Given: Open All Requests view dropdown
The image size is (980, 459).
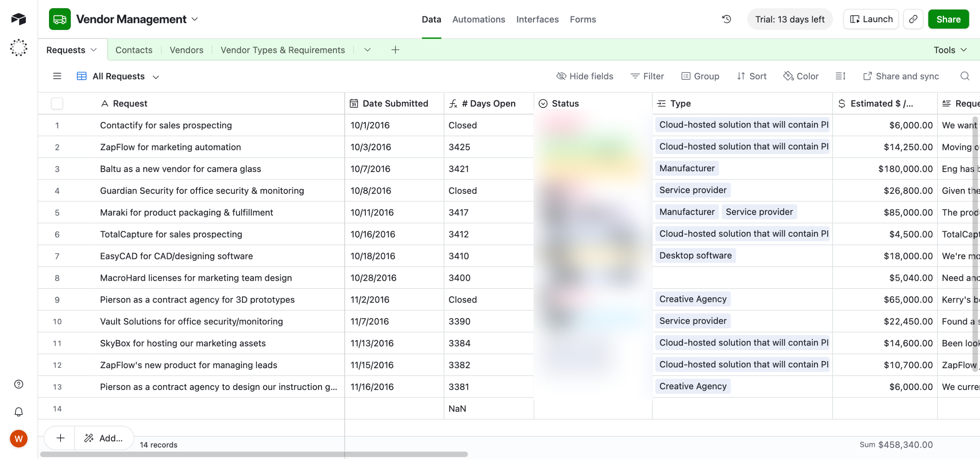Looking at the screenshot, I should (155, 77).
